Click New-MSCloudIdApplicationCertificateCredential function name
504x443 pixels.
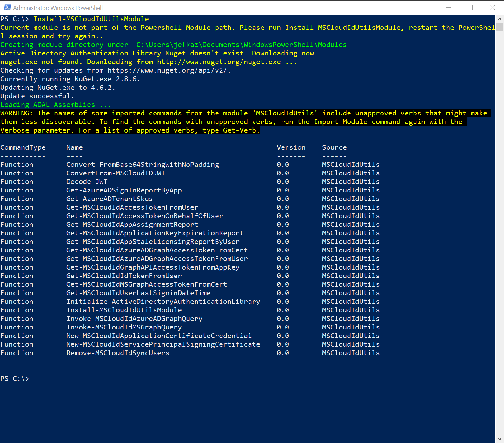pos(159,336)
